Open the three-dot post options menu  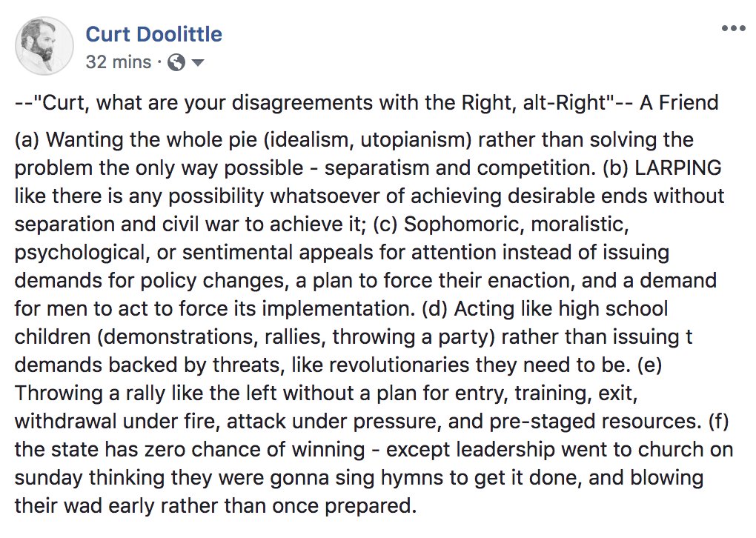[x=733, y=29]
